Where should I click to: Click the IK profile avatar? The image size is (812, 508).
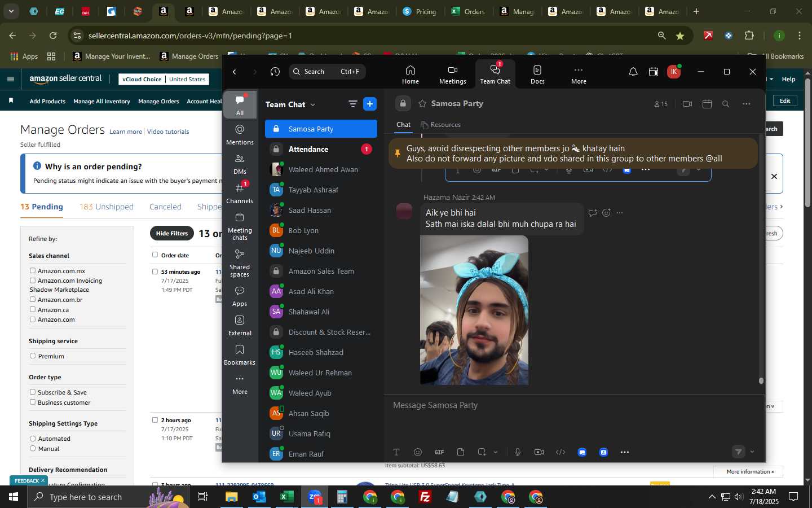(673, 72)
